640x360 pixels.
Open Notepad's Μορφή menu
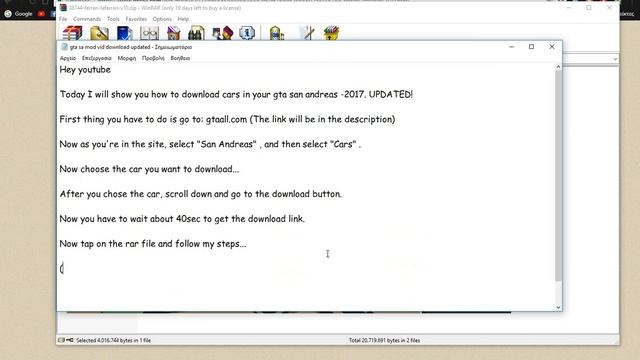coord(127,58)
